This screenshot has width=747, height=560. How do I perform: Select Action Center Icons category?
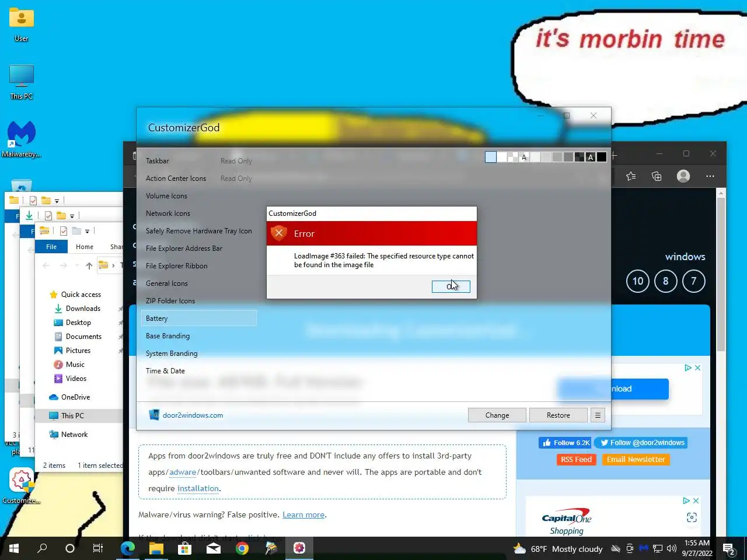click(176, 178)
